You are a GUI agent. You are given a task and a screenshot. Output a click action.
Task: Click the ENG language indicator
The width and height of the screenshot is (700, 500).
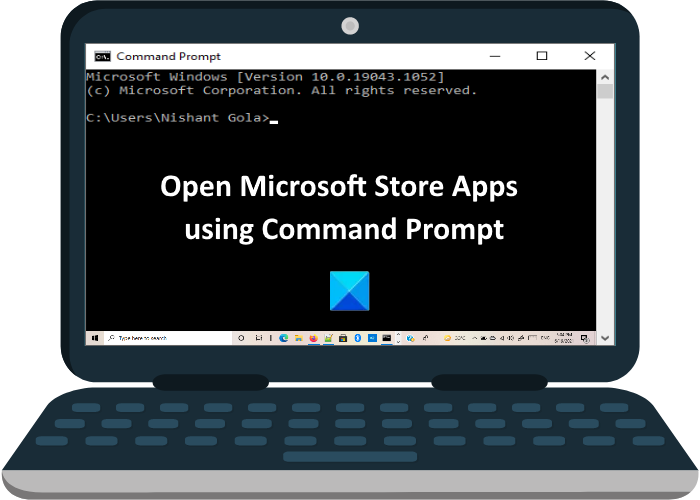pyautogui.click(x=545, y=338)
